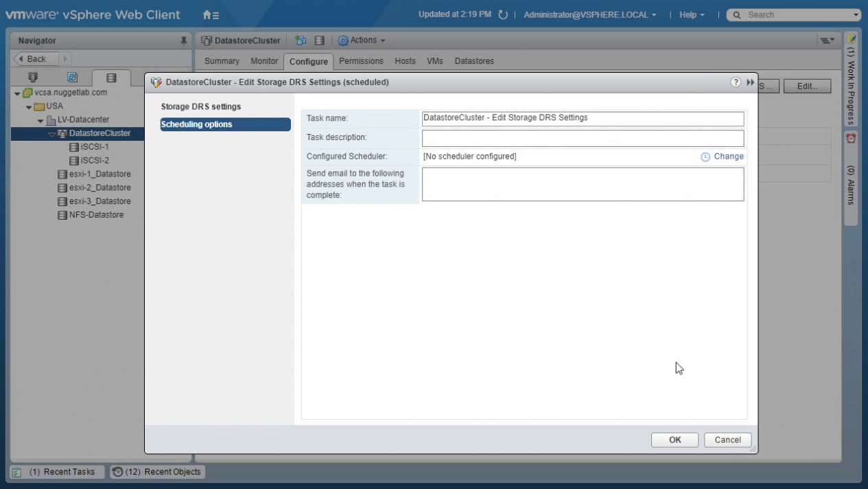Switch to the Permissions tab

coord(361,61)
